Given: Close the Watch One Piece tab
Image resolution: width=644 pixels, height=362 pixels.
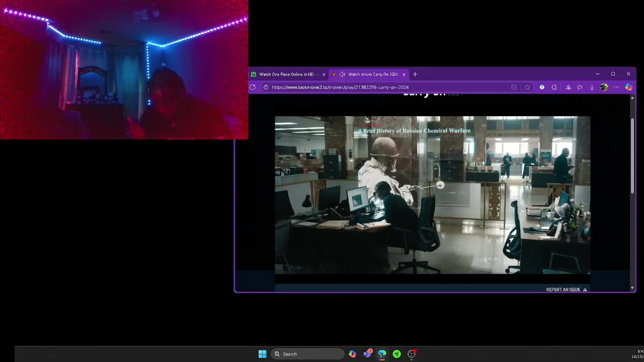Looking at the screenshot, I should tap(324, 74).
